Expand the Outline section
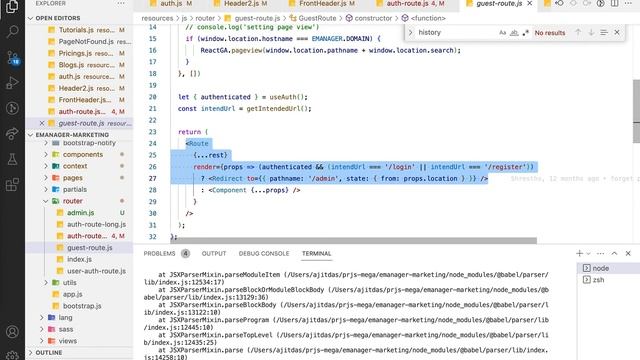The height and width of the screenshot is (360, 640). pyautogui.click(x=31, y=352)
